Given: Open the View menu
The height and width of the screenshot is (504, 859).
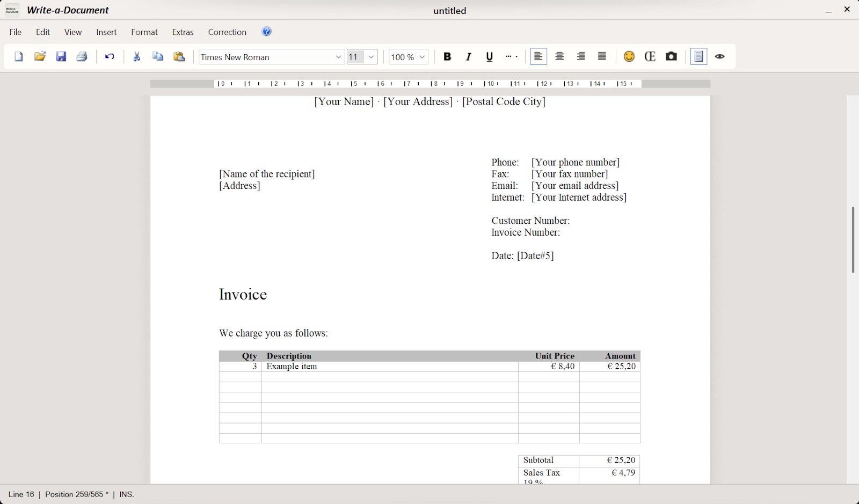Looking at the screenshot, I should point(73,32).
